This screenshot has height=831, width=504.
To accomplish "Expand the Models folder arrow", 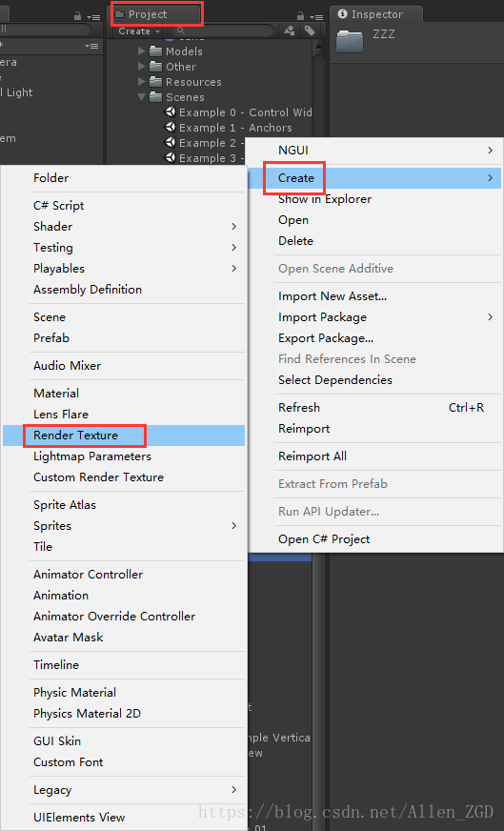I will (x=142, y=51).
